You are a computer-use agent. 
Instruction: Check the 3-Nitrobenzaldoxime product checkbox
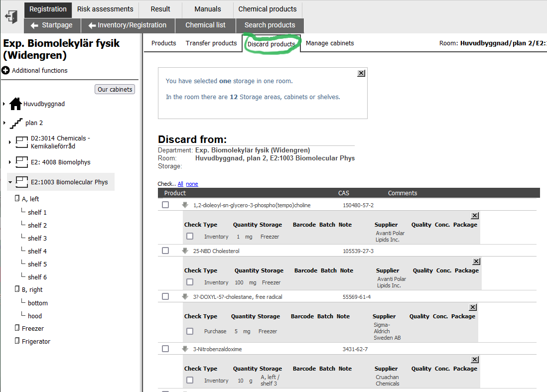click(x=165, y=348)
